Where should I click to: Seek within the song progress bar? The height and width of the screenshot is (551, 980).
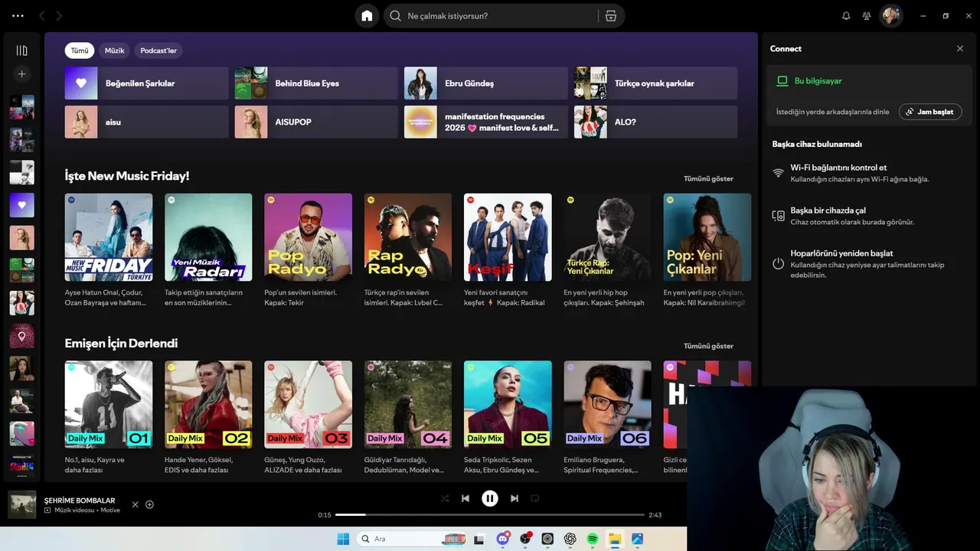[x=490, y=515]
